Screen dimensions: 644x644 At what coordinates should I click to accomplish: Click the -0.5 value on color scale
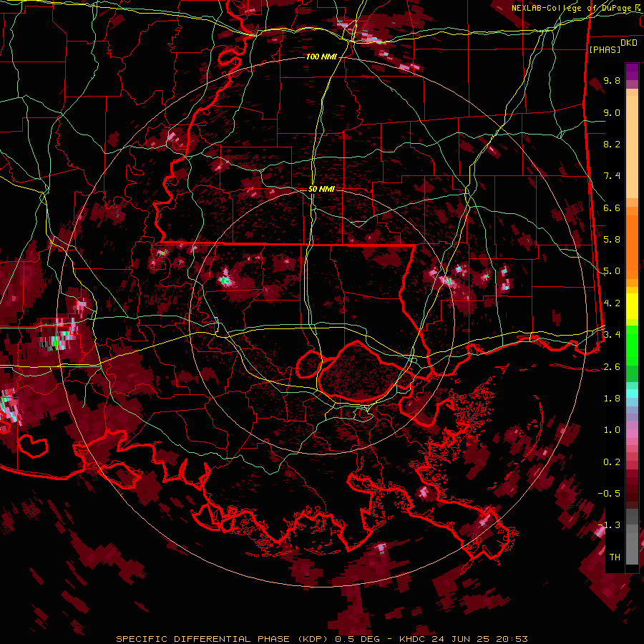(x=609, y=494)
